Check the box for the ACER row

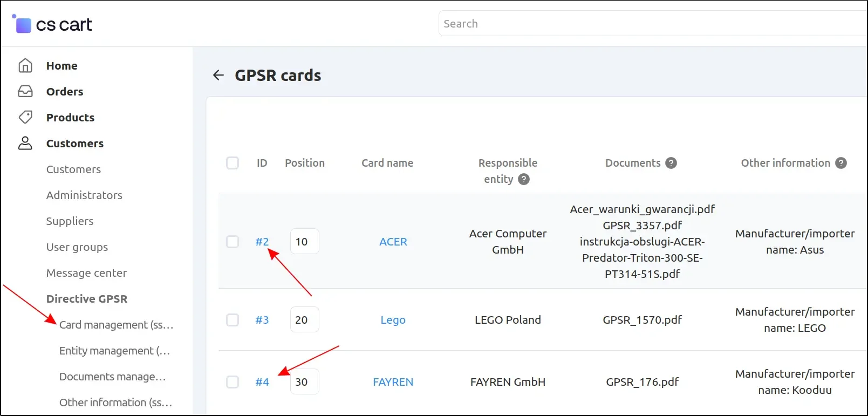[233, 242]
